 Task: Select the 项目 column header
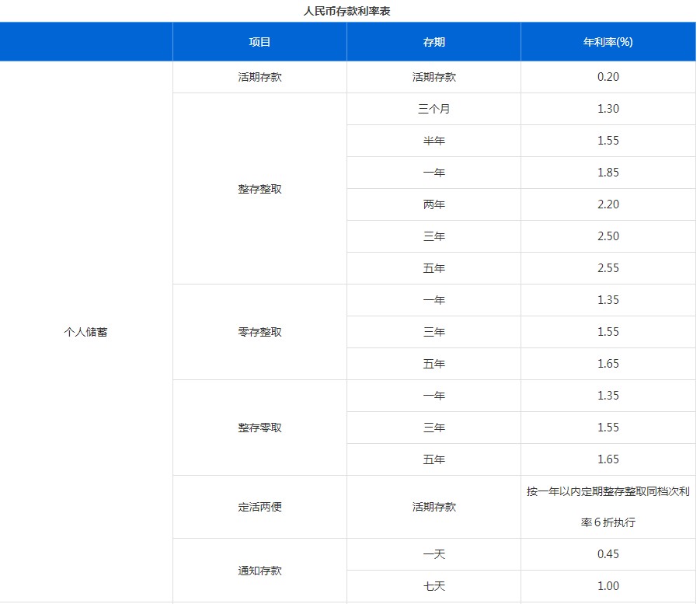point(259,42)
